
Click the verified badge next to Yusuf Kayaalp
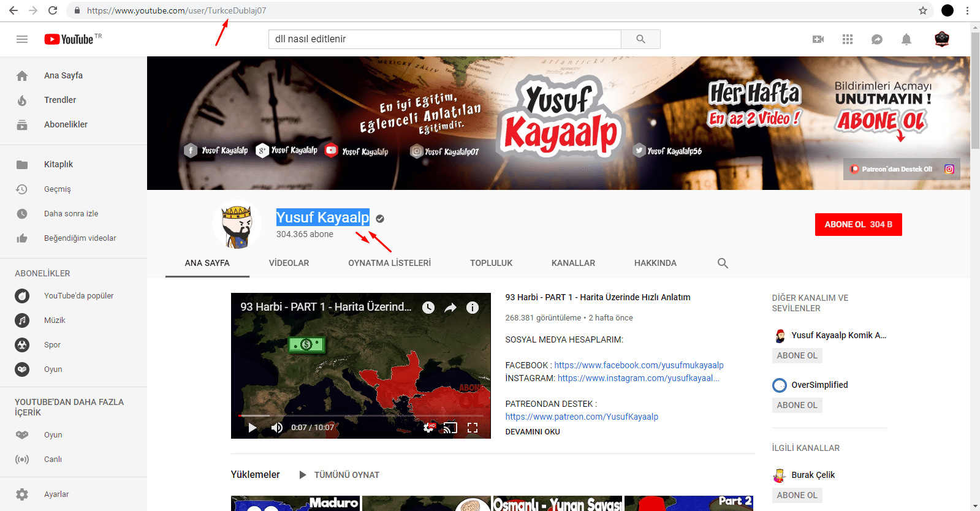[380, 219]
